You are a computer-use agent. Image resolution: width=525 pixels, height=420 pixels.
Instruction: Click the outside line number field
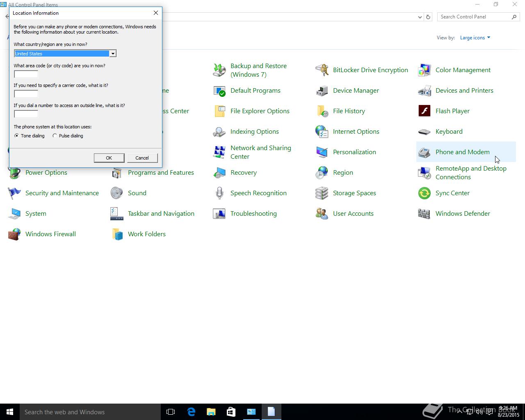pyautogui.click(x=26, y=114)
